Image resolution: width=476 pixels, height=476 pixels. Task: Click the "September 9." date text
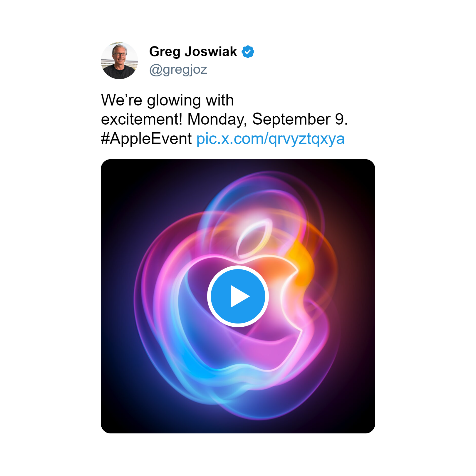pos(300,119)
